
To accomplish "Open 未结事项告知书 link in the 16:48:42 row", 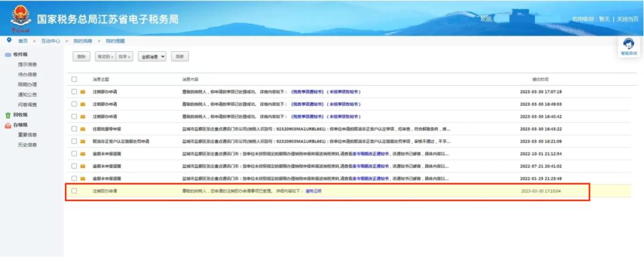I will pyautogui.click(x=343, y=117).
